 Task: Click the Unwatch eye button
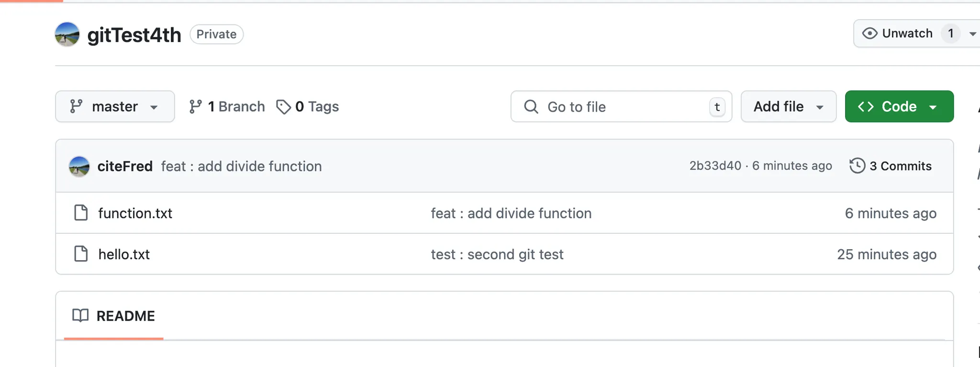[899, 34]
